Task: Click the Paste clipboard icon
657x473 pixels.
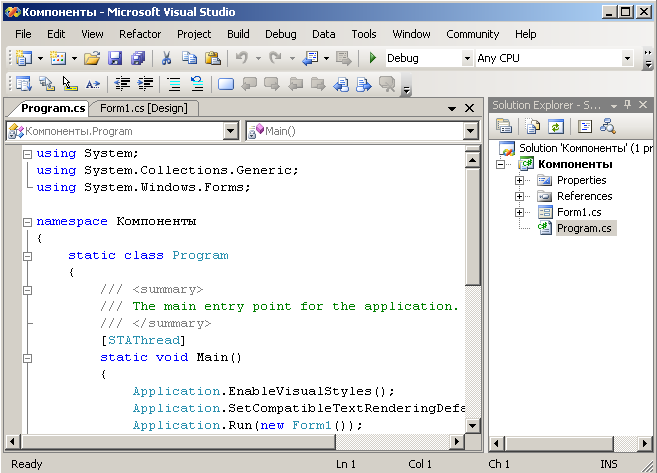Action: [212, 58]
